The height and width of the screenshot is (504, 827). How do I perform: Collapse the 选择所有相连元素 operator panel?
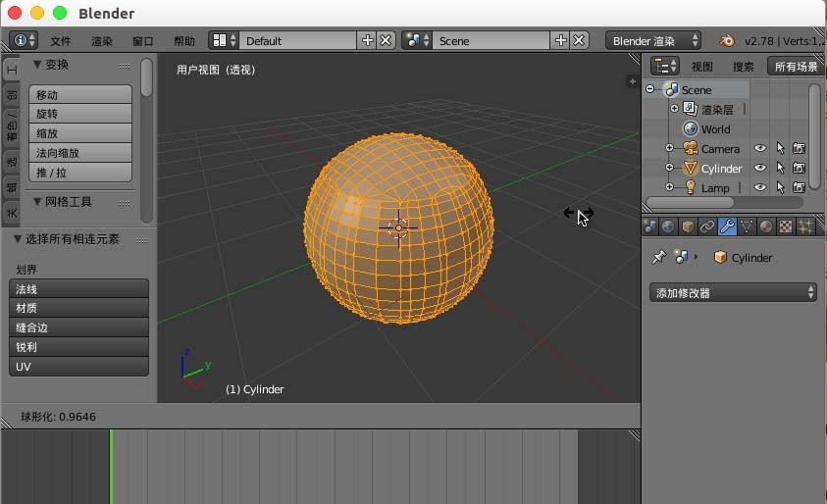pyautogui.click(x=18, y=239)
